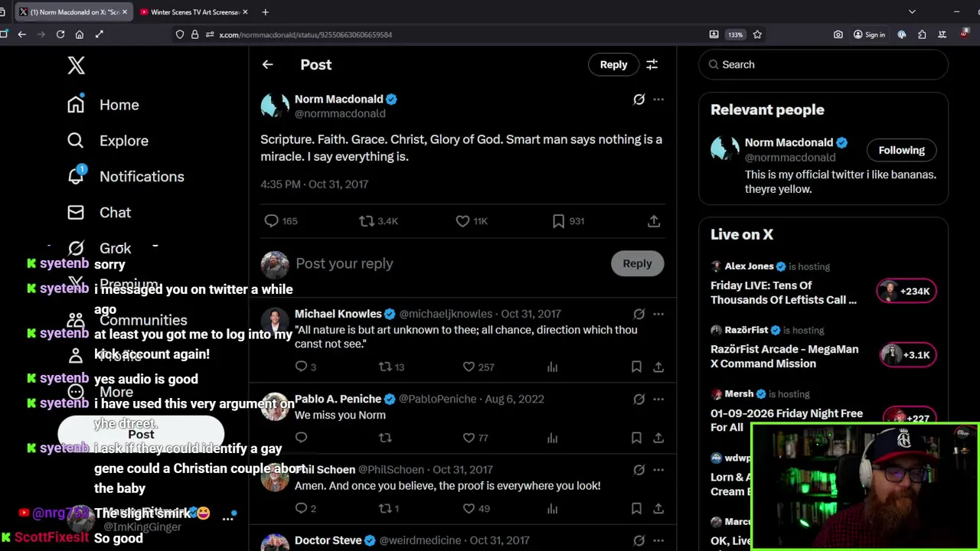Click the browser home button
Image resolution: width=980 pixels, height=551 pixels.
click(80, 34)
